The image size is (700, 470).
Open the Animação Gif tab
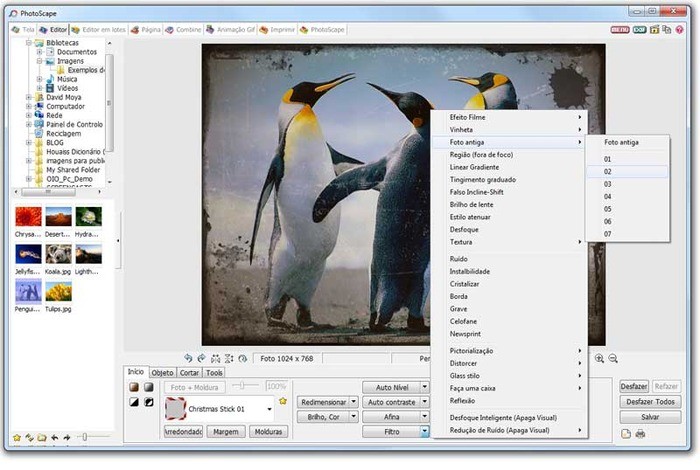click(230, 29)
